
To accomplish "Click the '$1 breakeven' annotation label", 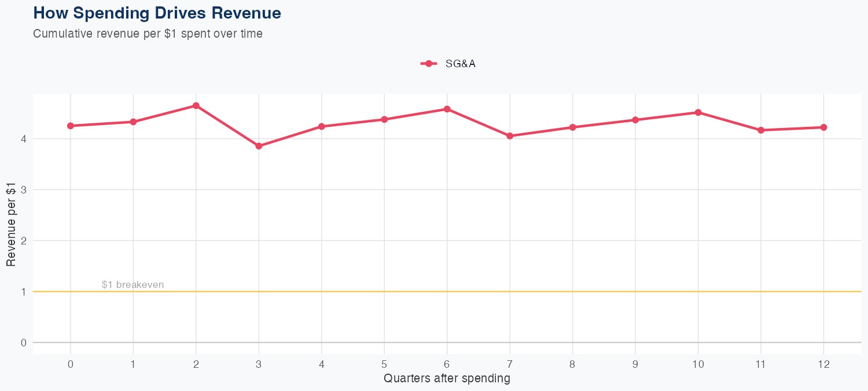I will 133,285.
